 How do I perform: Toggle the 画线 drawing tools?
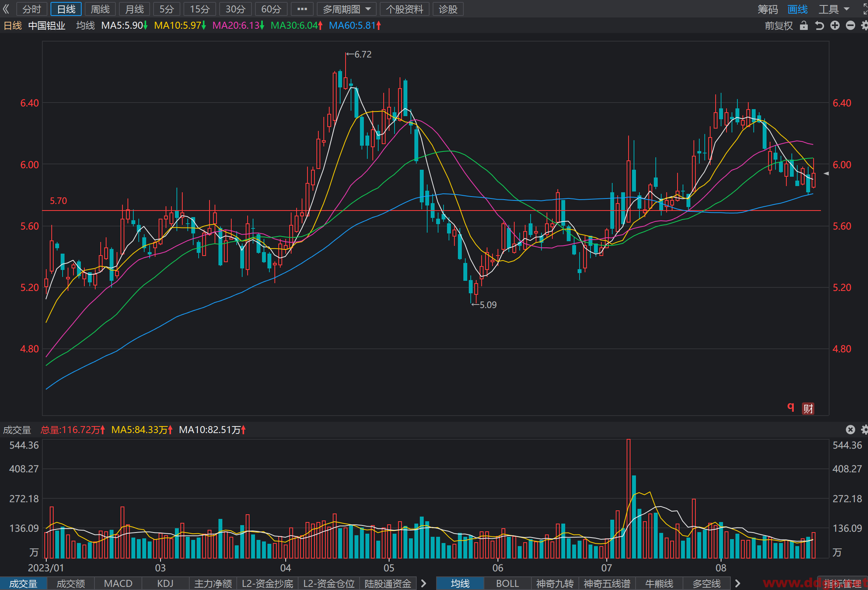pos(798,9)
